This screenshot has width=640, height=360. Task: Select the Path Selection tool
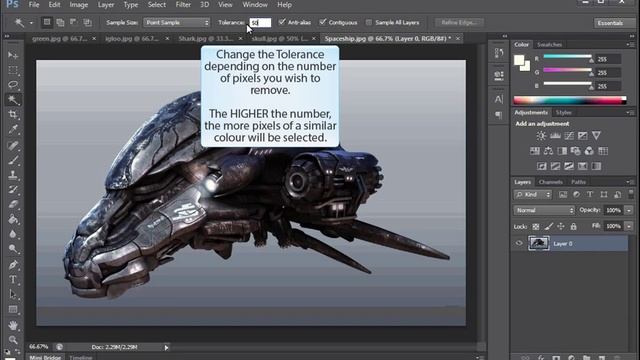tap(13, 294)
